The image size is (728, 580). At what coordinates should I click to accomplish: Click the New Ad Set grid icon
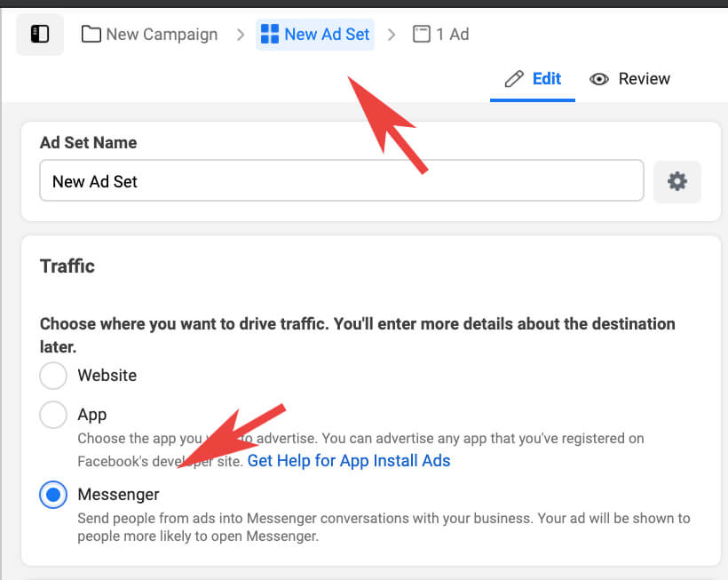[269, 35]
